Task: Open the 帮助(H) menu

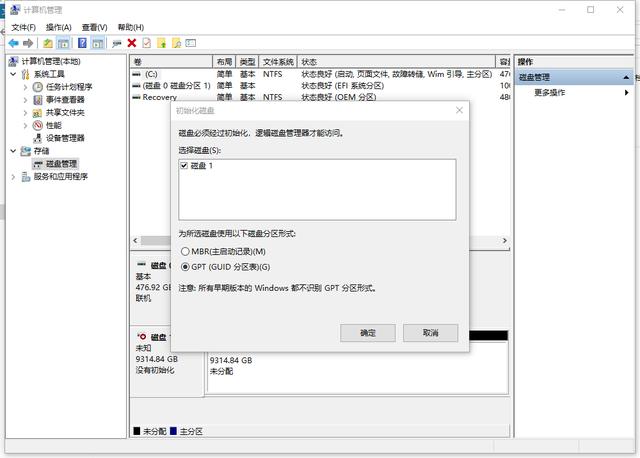Action: [131, 27]
